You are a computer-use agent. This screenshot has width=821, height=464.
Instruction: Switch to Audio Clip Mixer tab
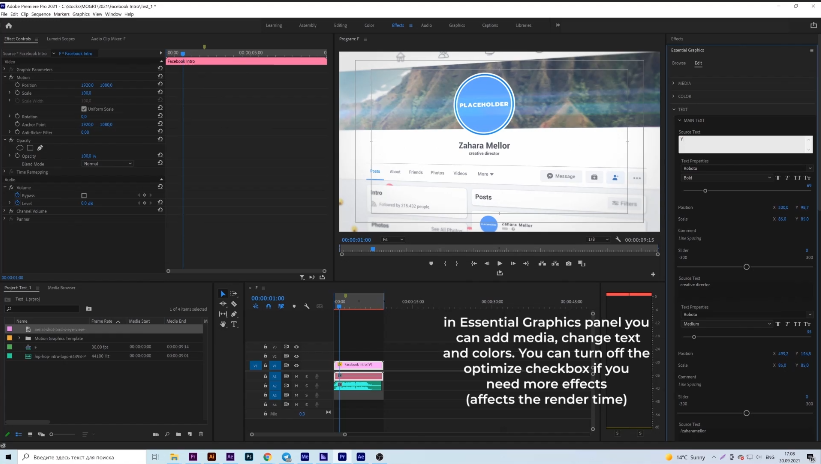click(x=108, y=39)
